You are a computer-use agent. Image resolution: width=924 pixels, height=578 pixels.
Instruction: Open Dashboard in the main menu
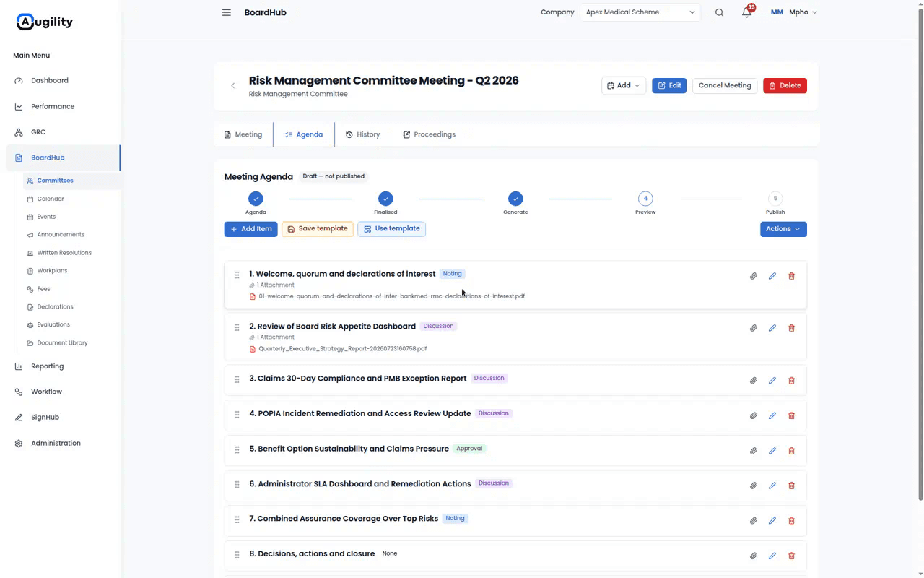point(50,81)
